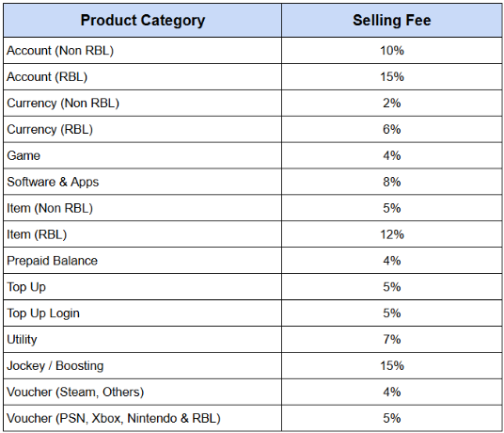
Task: Select the Top Up Login cell
Action: click(x=142, y=313)
